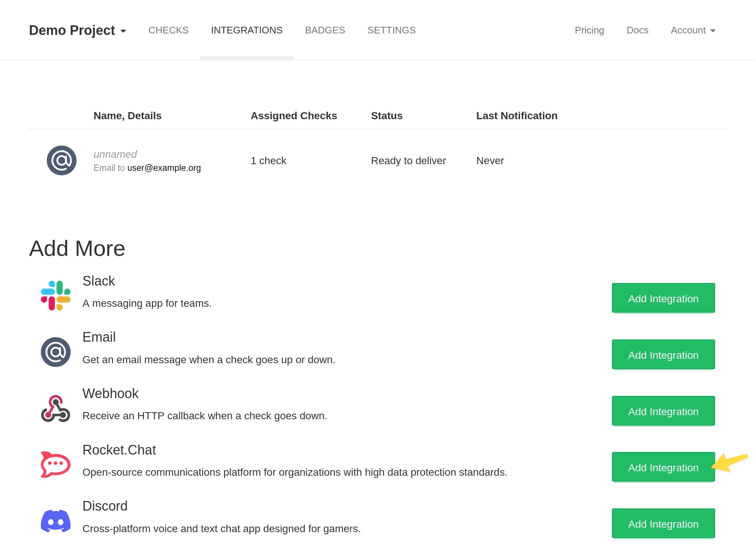Click the user@example.org email address
Image resolution: width=756 pixels, height=547 pixels.
164,168
